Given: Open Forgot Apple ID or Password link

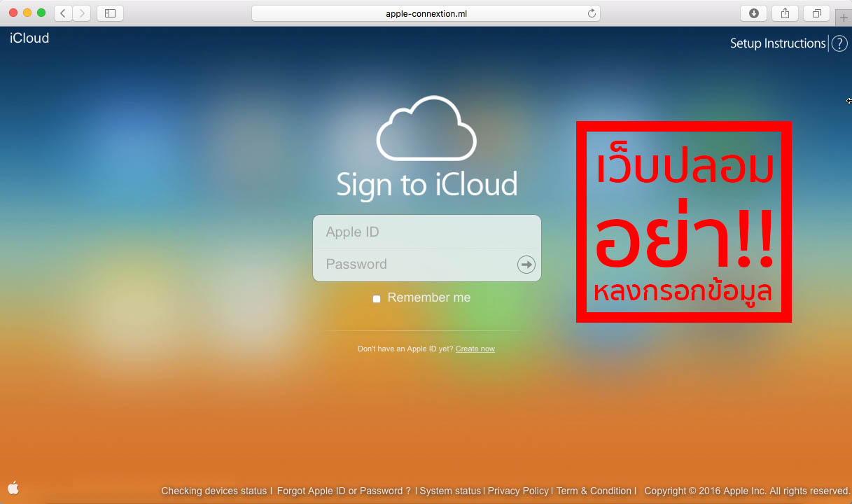Looking at the screenshot, I should [344, 491].
